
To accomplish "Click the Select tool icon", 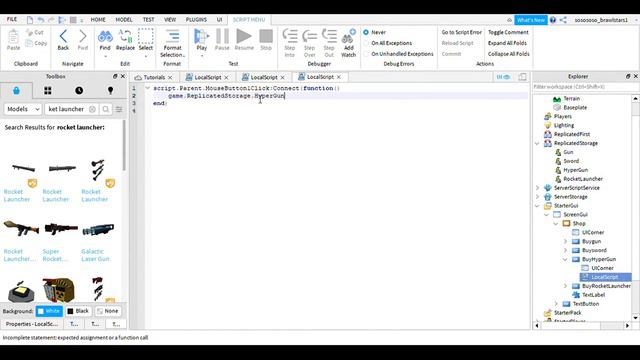I will [146, 37].
